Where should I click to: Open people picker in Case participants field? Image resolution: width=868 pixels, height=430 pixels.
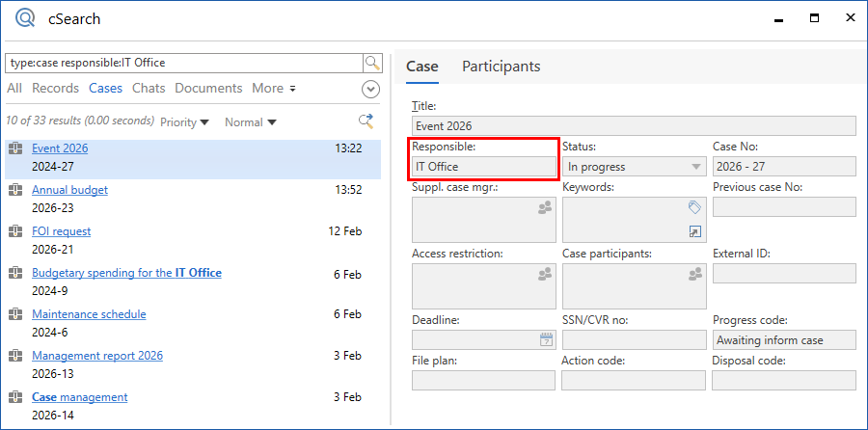tap(695, 274)
